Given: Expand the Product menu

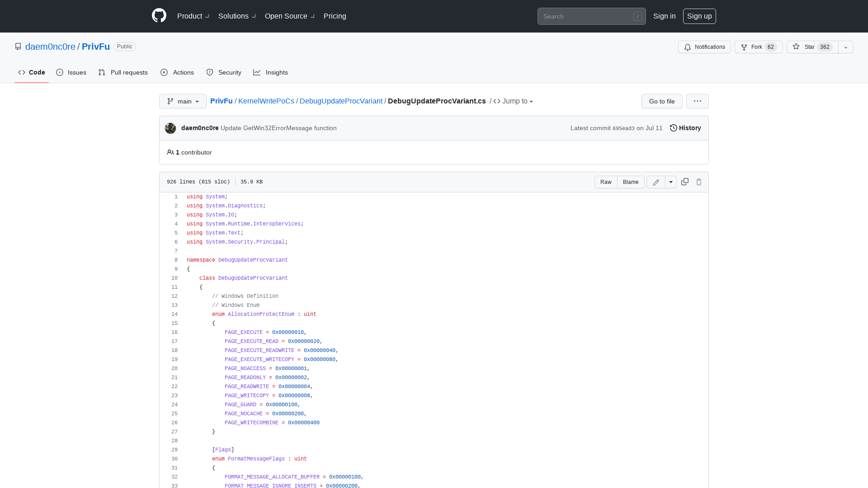Looking at the screenshot, I should click(193, 16).
